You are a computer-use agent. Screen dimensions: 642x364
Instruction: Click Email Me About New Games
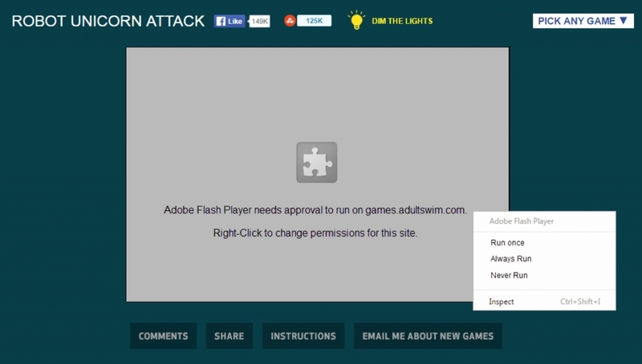(428, 336)
